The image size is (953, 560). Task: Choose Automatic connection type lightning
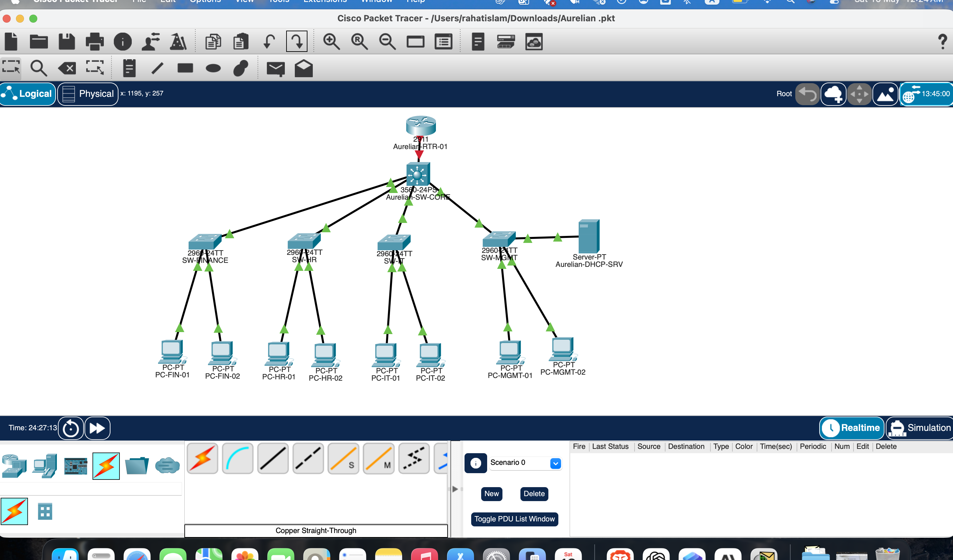(x=202, y=458)
